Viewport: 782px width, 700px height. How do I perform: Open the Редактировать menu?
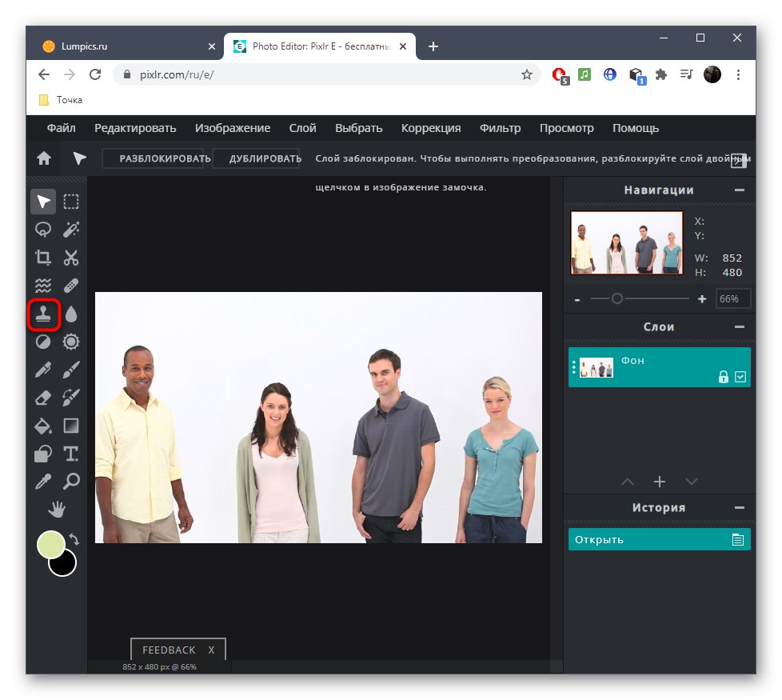coord(135,128)
